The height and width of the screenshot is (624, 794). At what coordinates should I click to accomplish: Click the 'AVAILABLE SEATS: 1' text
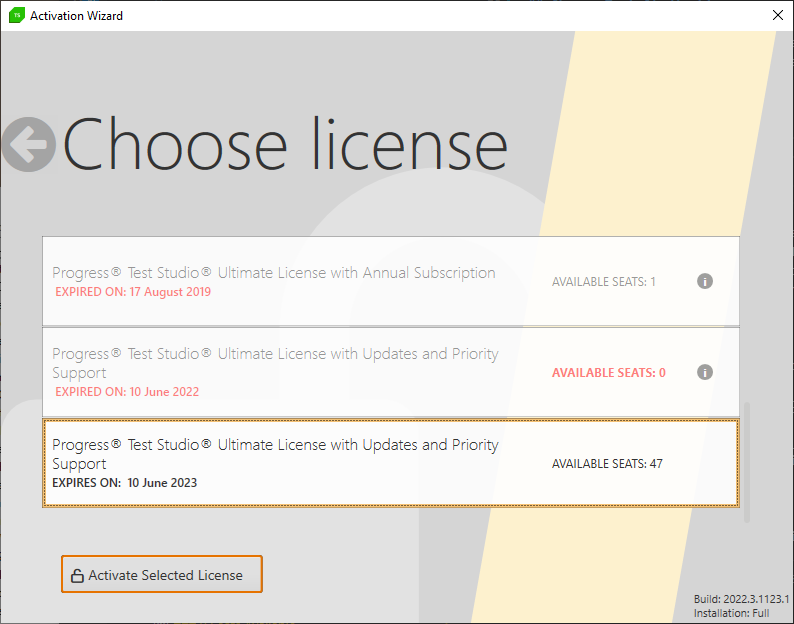[x=604, y=282]
